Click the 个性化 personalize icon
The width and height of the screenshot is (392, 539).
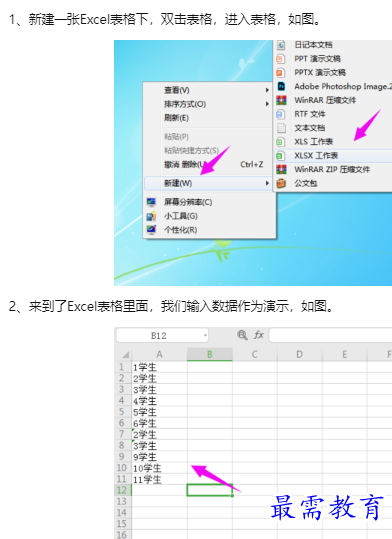[x=151, y=229]
